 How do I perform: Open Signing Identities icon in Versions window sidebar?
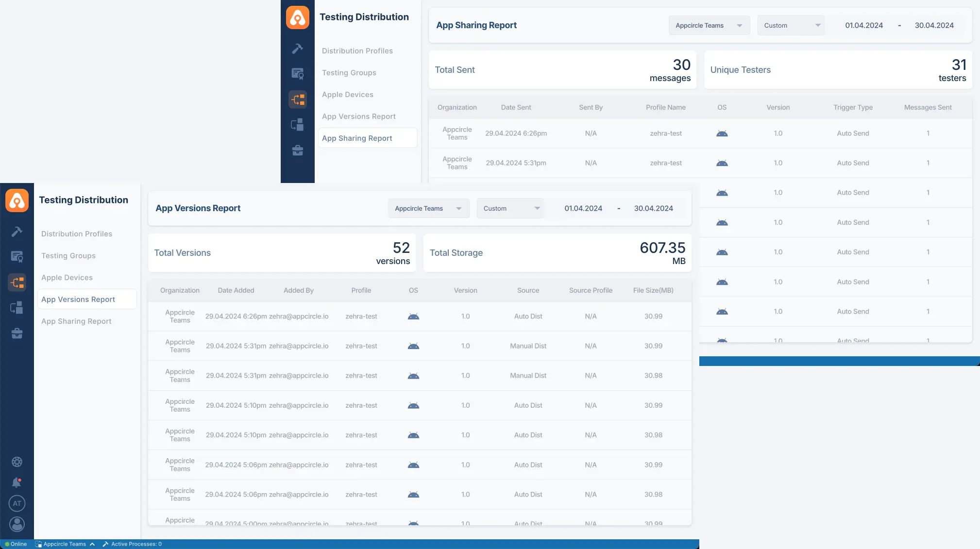coord(17,257)
